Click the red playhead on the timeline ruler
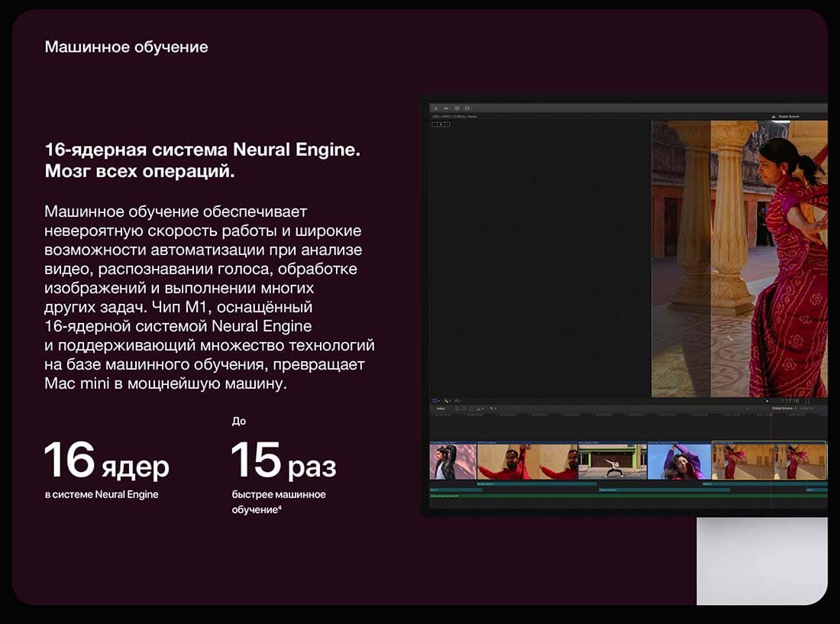 (771, 415)
